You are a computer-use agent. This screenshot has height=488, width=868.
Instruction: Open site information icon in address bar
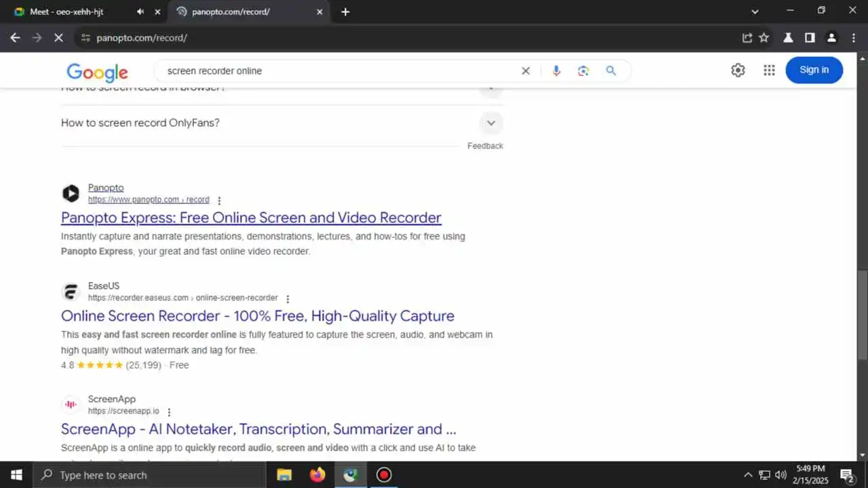[85, 38]
